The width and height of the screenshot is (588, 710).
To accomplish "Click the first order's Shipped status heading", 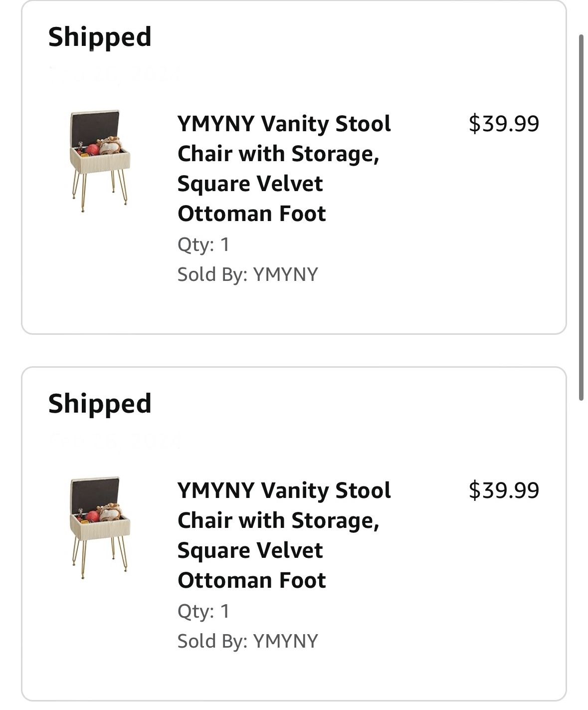I will pyautogui.click(x=100, y=37).
